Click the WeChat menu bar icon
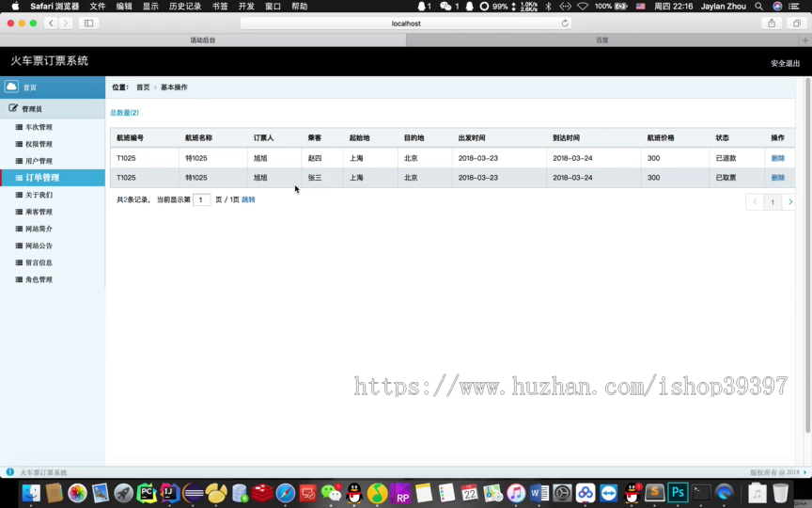The width and height of the screenshot is (812, 508). click(x=445, y=7)
